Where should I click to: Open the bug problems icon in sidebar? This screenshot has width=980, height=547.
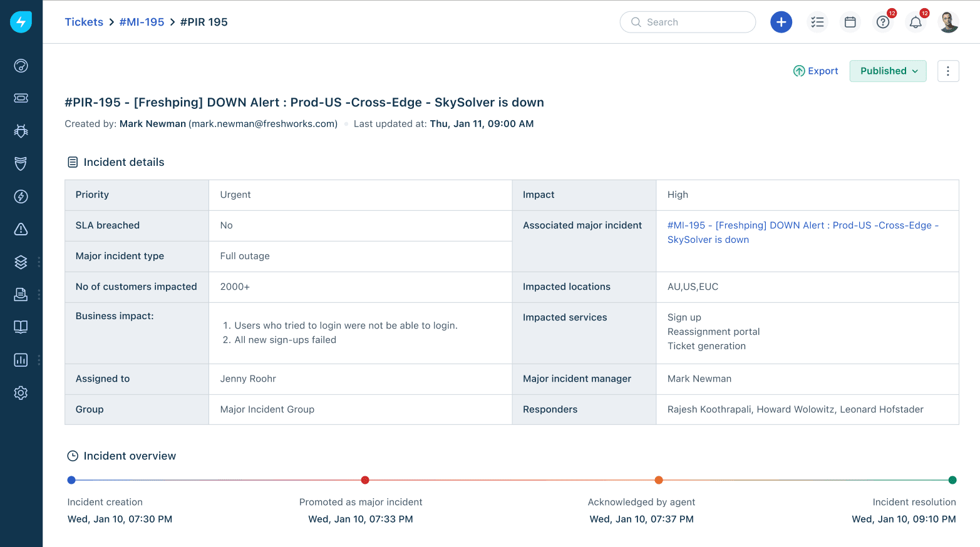click(x=21, y=131)
